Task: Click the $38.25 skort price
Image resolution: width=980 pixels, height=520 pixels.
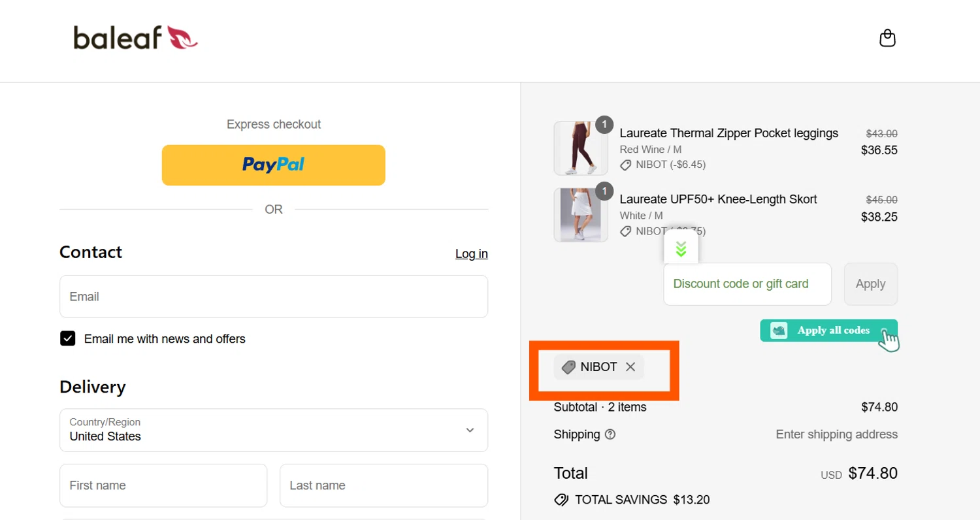Action: (879, 217)
